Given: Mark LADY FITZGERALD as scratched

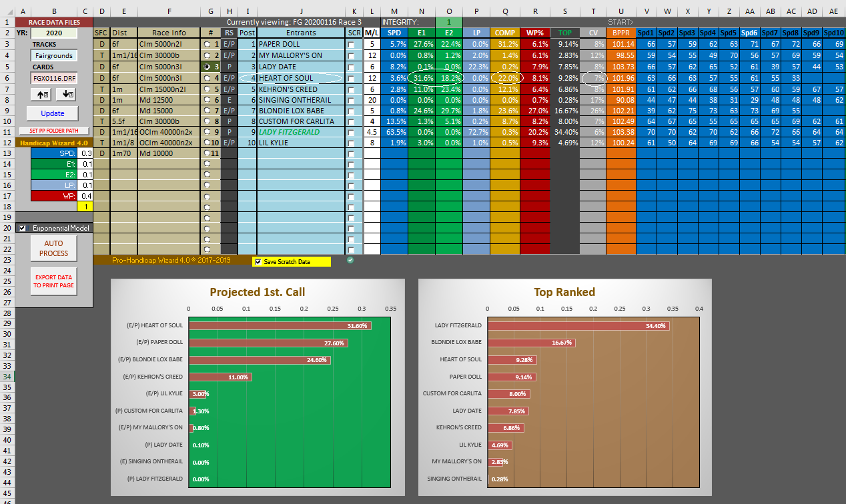Looking at the screenshot, I should [351, 132].
